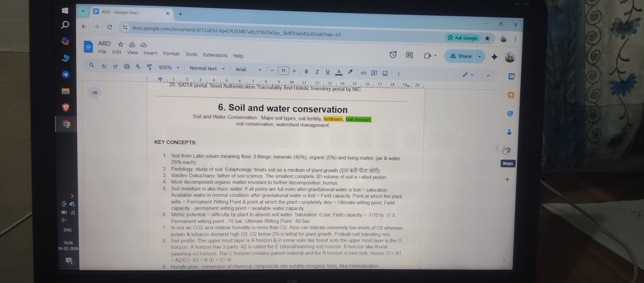Open the Help menu

[x=238, y=56]
